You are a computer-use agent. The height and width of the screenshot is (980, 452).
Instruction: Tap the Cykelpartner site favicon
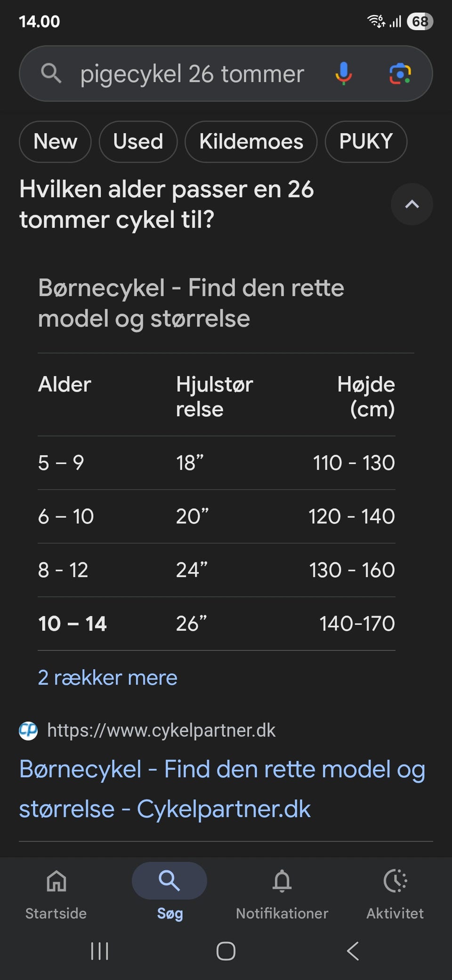click(28, 730)
